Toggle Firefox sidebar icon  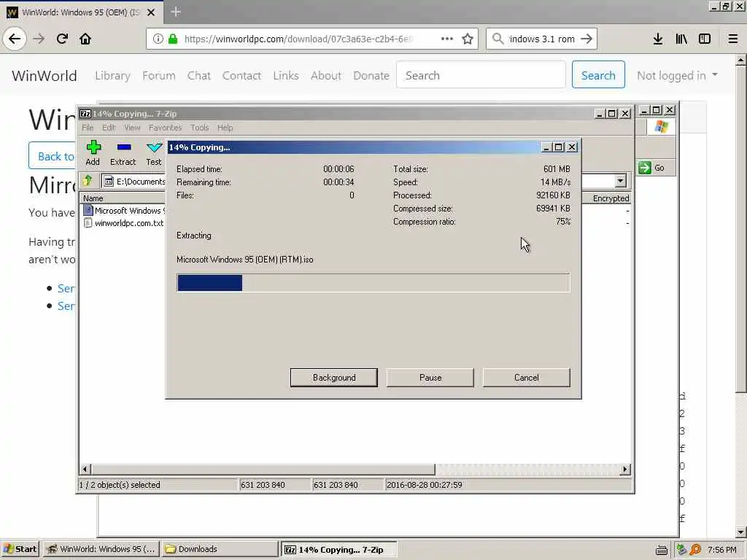(x=705, y=39)
